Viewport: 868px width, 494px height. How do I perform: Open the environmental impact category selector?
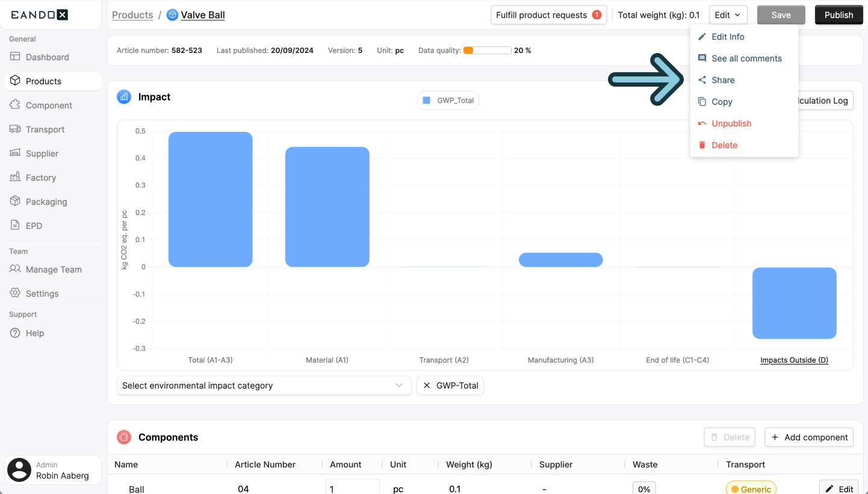tap(264, 385)
